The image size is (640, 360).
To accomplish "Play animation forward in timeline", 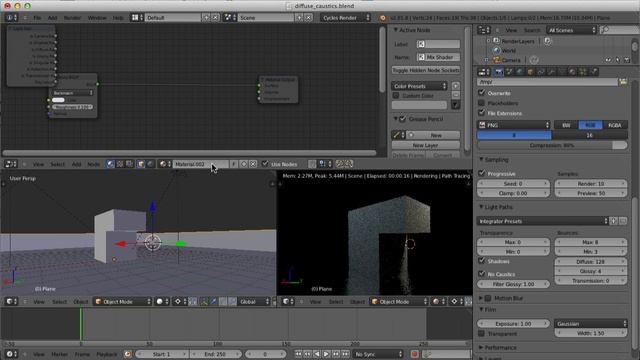I will tap(326, 354).
